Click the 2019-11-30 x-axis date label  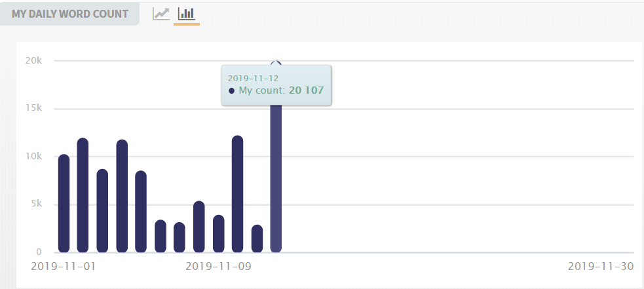(601, 266)
